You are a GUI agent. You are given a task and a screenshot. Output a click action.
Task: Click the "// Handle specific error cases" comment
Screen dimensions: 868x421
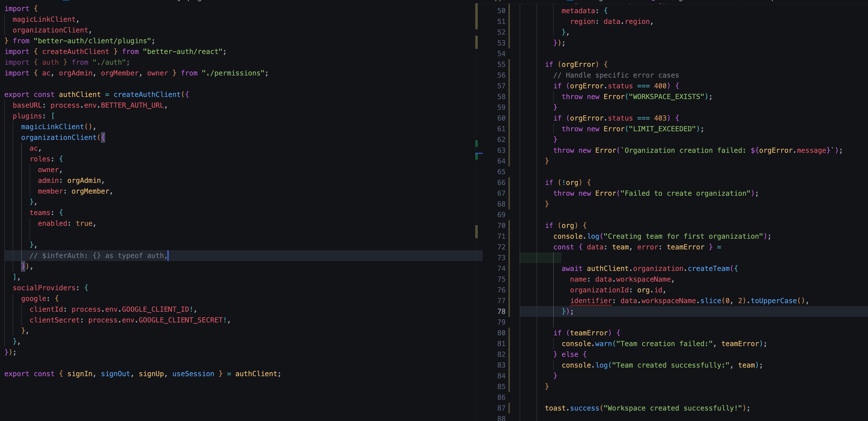616,75
